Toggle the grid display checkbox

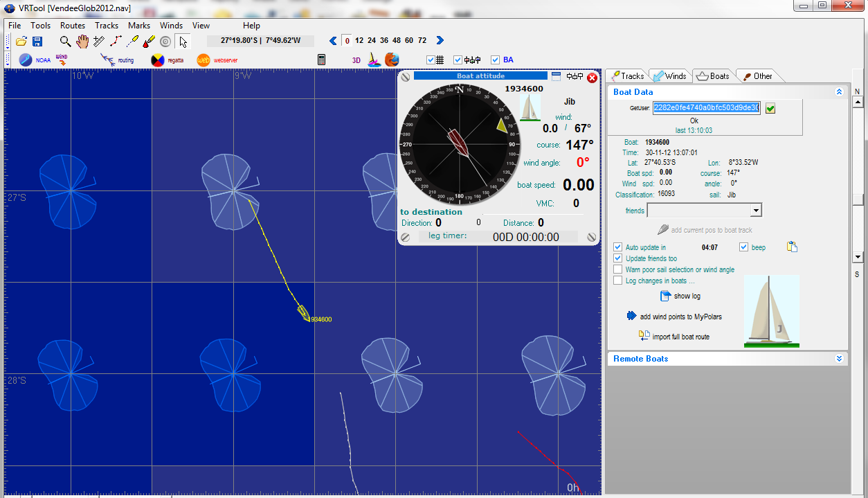coord(431,60)
